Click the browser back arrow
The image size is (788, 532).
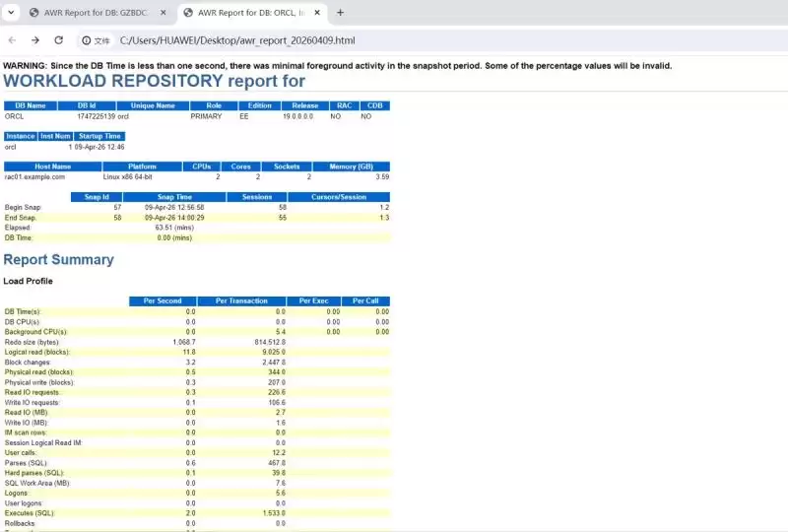(13, 40)
